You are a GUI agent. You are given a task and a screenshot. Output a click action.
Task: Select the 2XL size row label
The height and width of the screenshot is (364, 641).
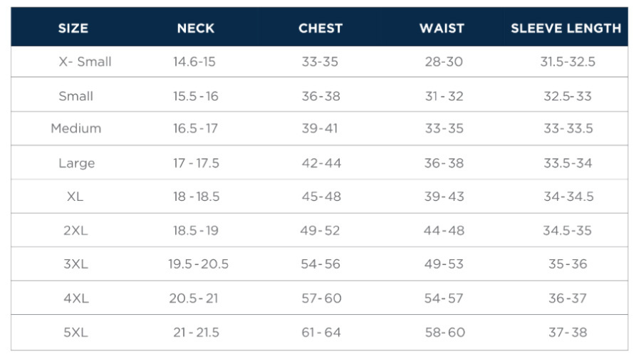[75, 231]
